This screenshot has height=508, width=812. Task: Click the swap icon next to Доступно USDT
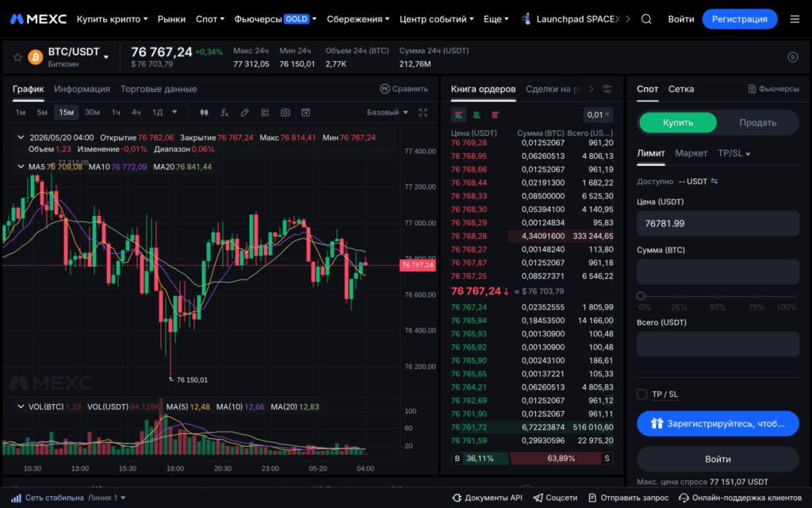(714, 182)
